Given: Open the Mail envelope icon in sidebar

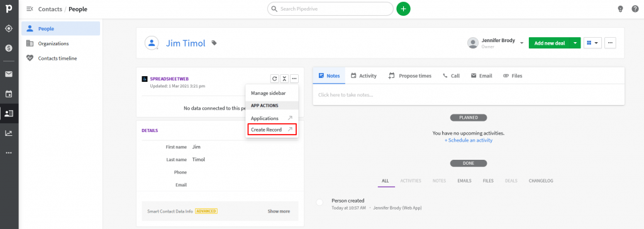Looking at the screenshot, I should tap(9, 74).
